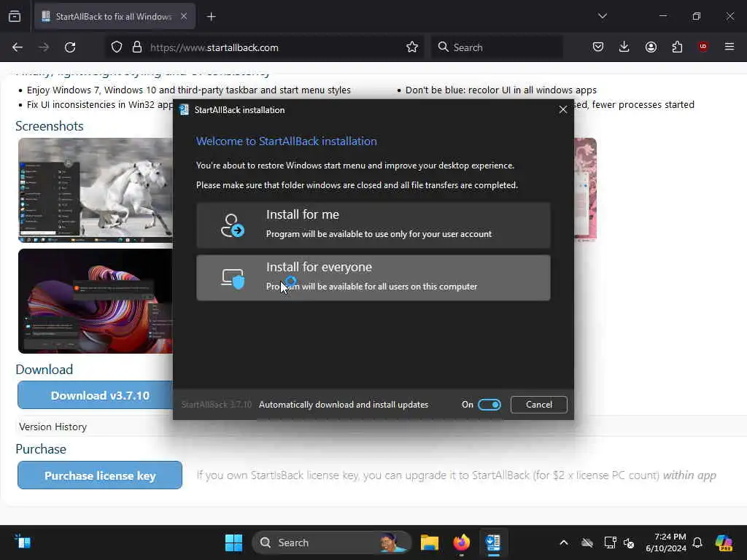
Task: Click muted volume tray icon
Action: [x=629, y=542]
